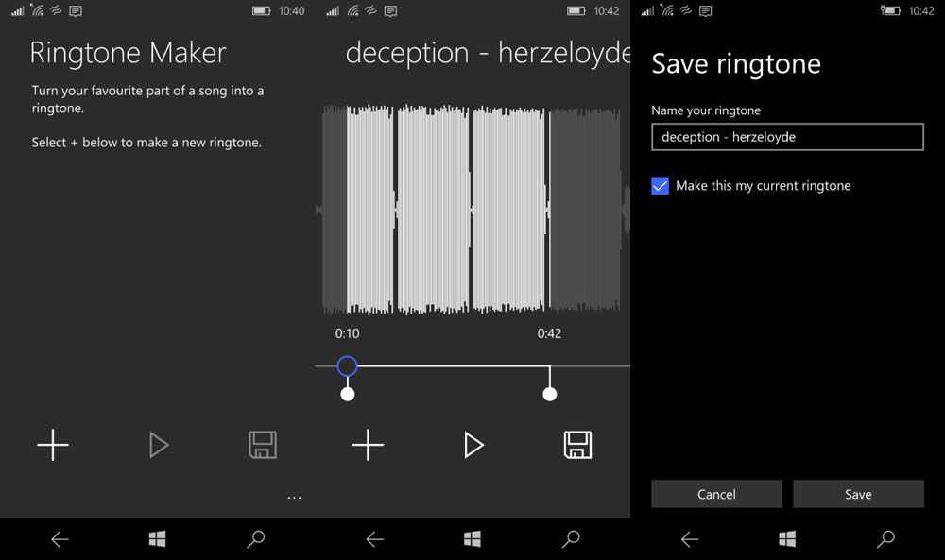Tap the search magnifier on the home screen navbar
The height and width of the screenshot is (560, 945).
(x=255, y=539)
